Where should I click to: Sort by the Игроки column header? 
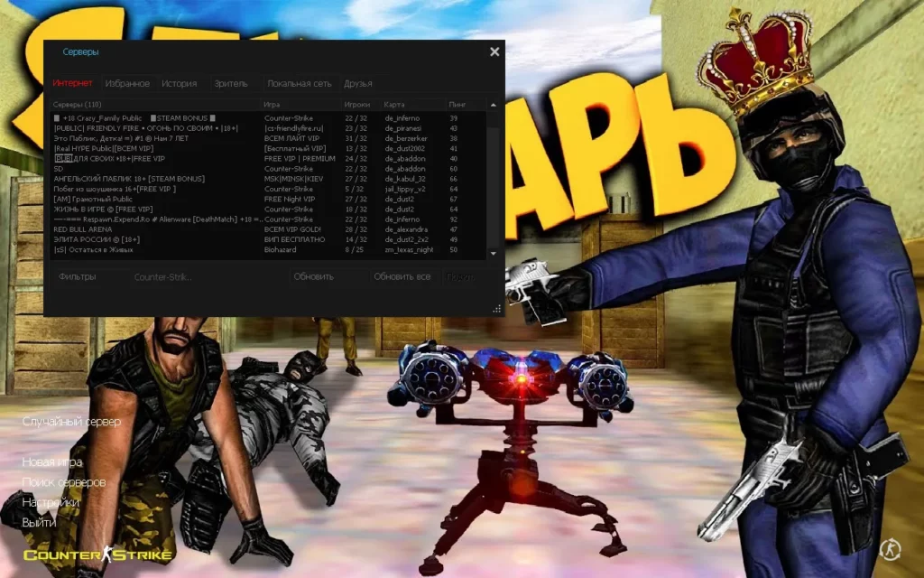tap(361, 105)
